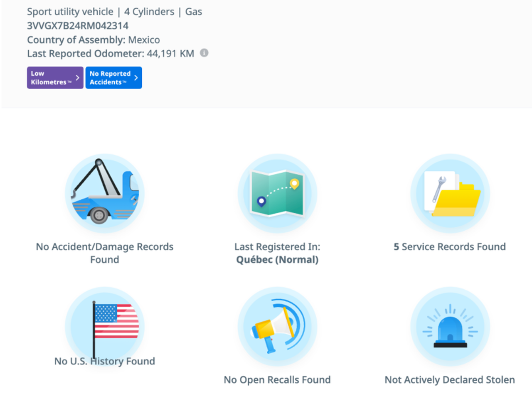Viewport: 532px width, 399px height.
Task: Click the Last Reported Odometer text
Action: pyautogui.click(x=110, y=54)
